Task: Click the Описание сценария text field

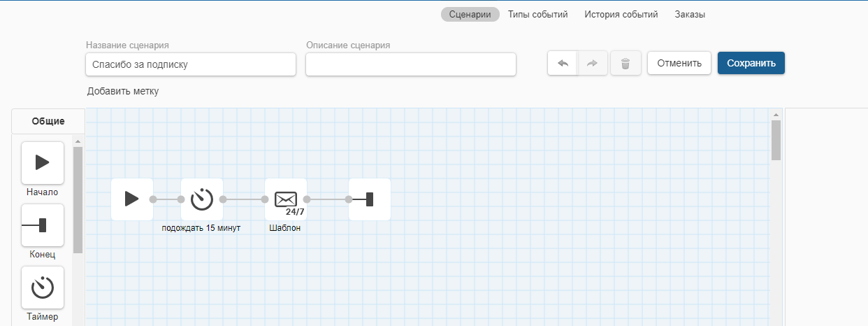Action: [410, 64]
